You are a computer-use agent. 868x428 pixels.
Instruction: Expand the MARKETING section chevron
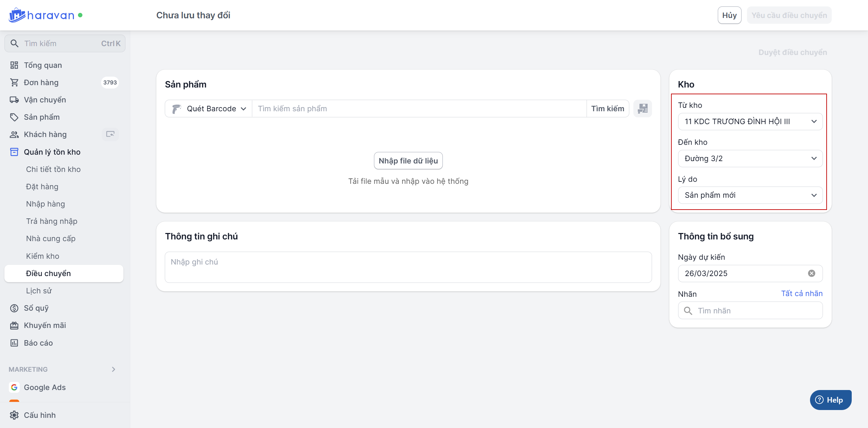click(x=114, y=369)
